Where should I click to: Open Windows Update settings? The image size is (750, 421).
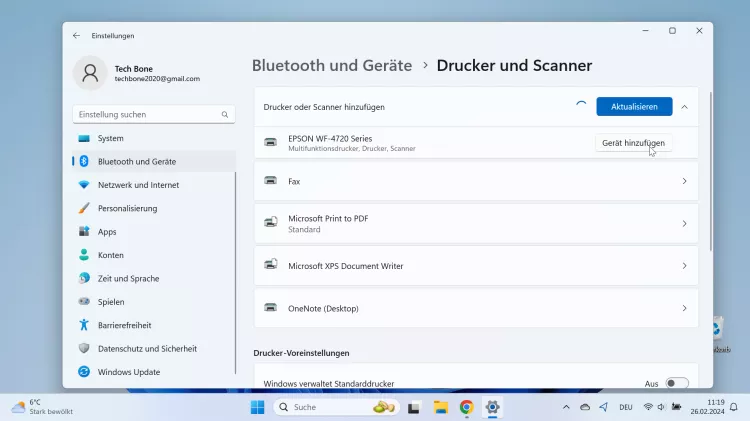(x=154, y=372)
